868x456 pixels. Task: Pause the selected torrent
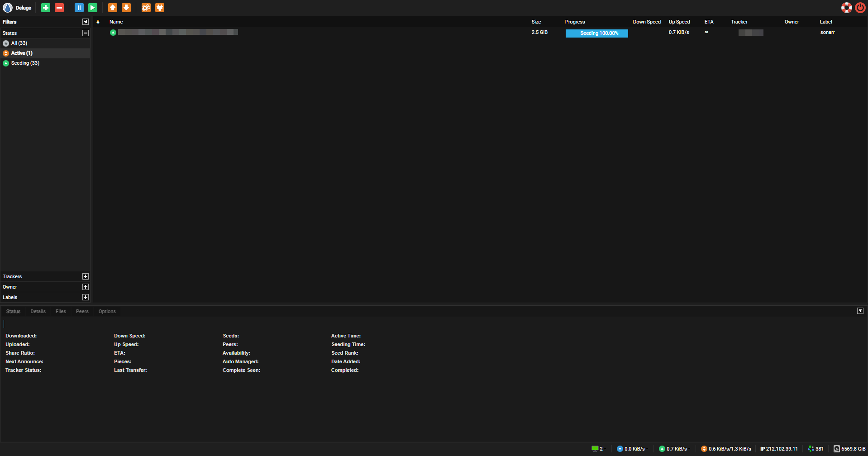tap(79, 8)
